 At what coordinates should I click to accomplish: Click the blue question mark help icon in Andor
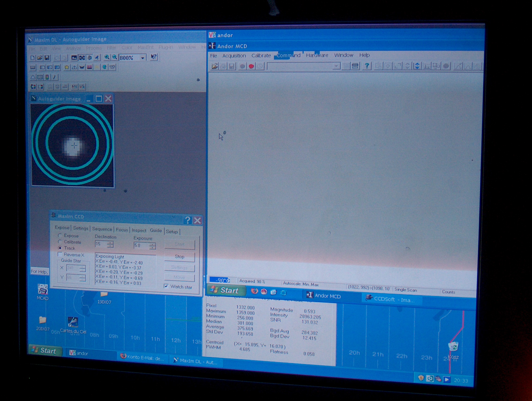(x=366, y=66)
